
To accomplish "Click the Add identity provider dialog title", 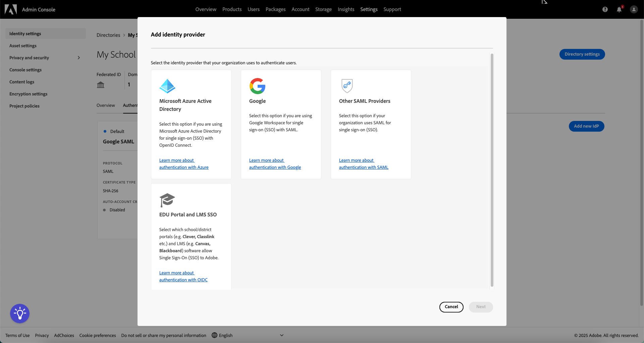I will point(178,35).
